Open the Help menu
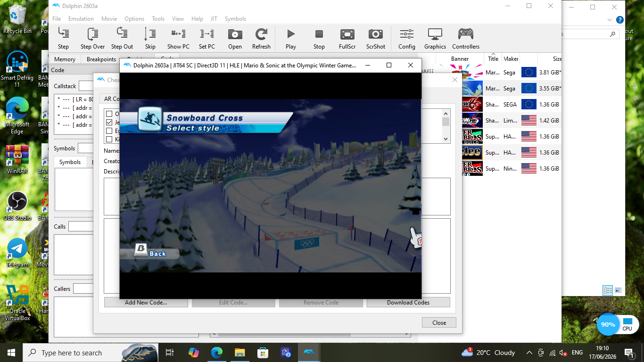The height and width of the screenshot is (362, 644). point(197,19)
